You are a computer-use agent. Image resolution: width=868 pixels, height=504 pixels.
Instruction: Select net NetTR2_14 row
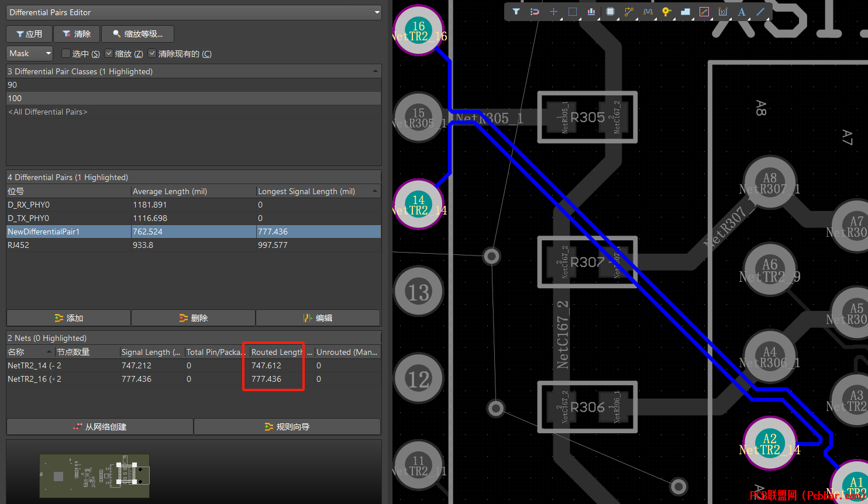point(194,365)
